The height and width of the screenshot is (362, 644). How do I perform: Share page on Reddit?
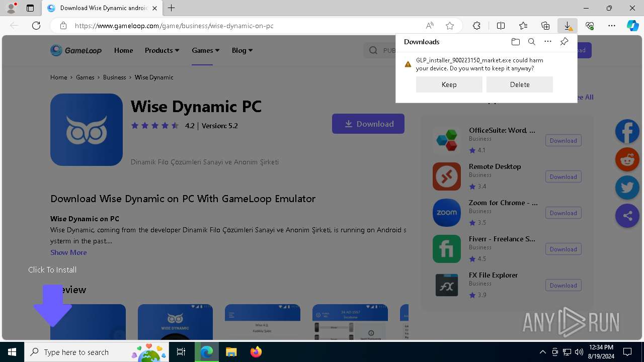coord(627,160)
